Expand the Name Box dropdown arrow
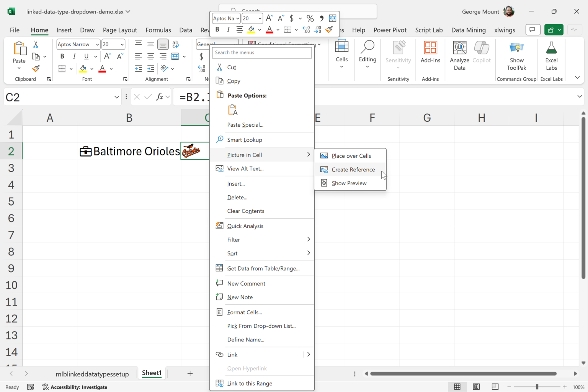This screenshot has height=392, width=588. tap(116, 97)
